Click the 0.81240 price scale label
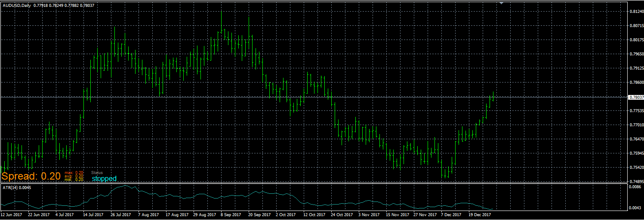This screenshot has height=220, width=644. coord(636,12)
